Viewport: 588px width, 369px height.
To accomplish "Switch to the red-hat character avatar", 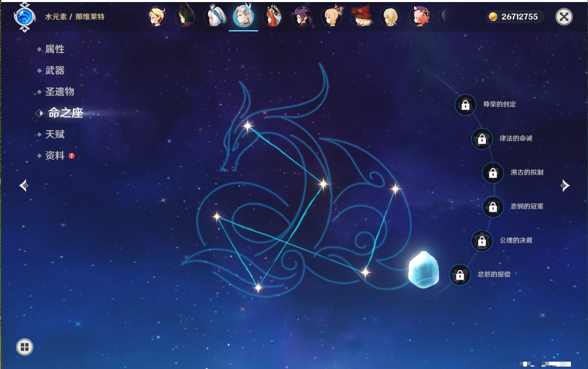I will coord(361,17).
